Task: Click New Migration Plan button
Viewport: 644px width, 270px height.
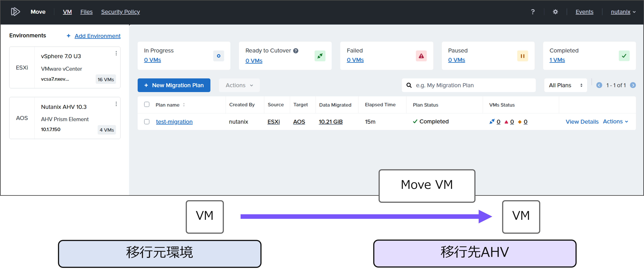Action: point(174,85)
